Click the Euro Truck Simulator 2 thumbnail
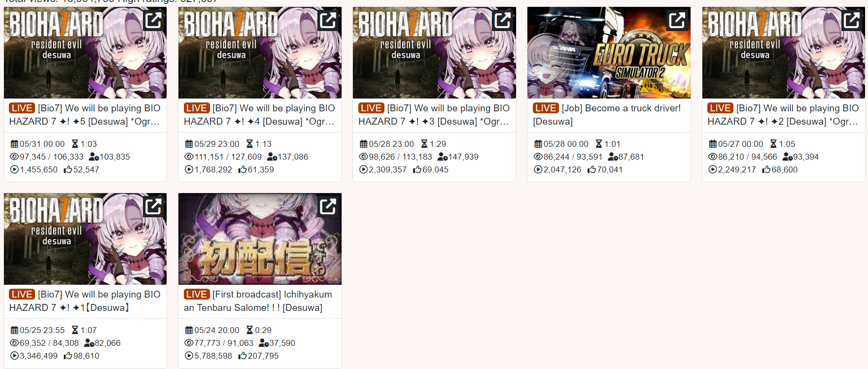This screenshot has width=868, height=369. point(609,53)
